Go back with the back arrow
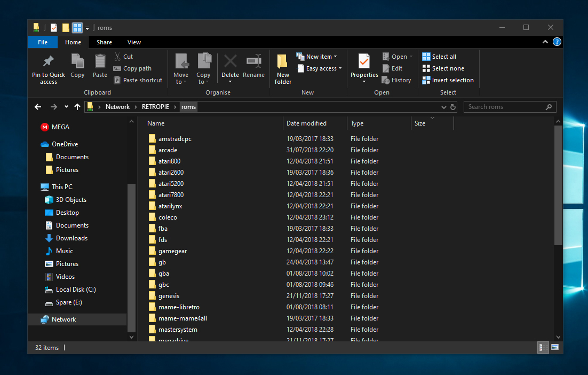588x375 pixels. pyautogui.click(x=38, y=107)
